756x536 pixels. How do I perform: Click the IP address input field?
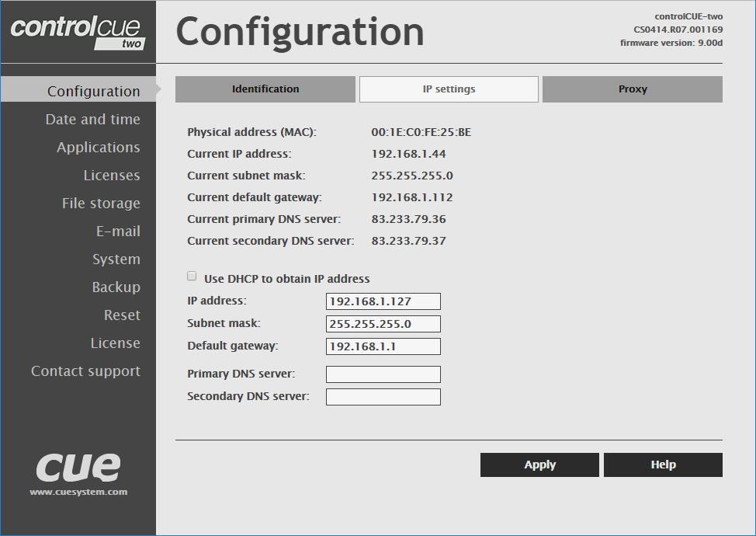pos(383,301)
